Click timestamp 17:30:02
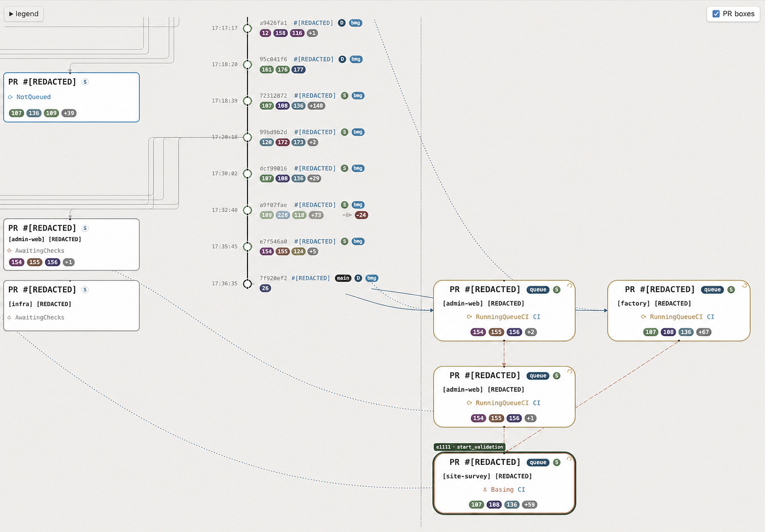This screenshot has height=532, width=765. pos(225,174)
